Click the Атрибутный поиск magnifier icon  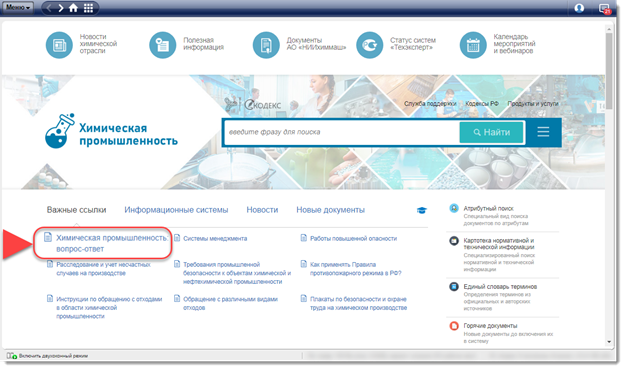(454, 208)
